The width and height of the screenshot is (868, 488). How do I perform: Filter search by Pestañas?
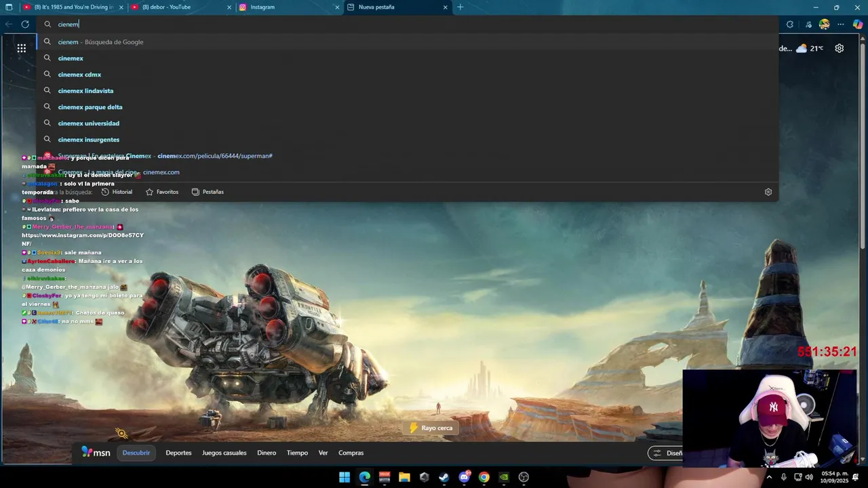[208, 192]
